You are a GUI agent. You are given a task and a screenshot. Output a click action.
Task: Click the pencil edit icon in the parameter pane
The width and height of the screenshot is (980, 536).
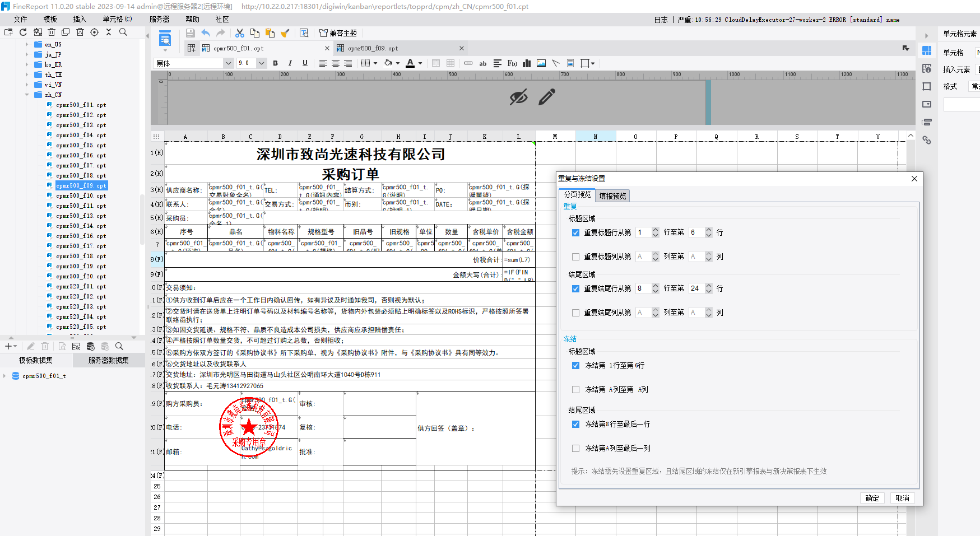[547, 97]
